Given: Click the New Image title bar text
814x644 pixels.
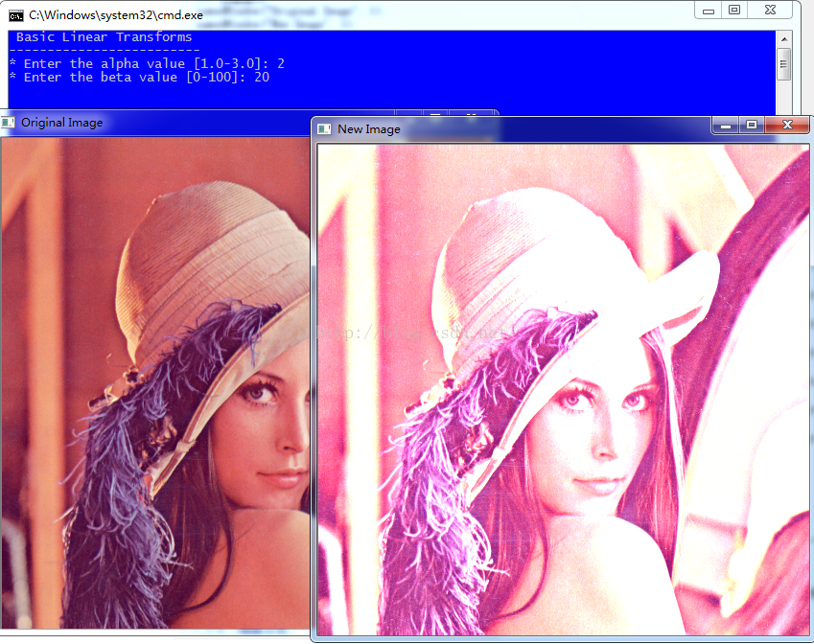Looking at the screenshot, I should click(x=368, y=129).
